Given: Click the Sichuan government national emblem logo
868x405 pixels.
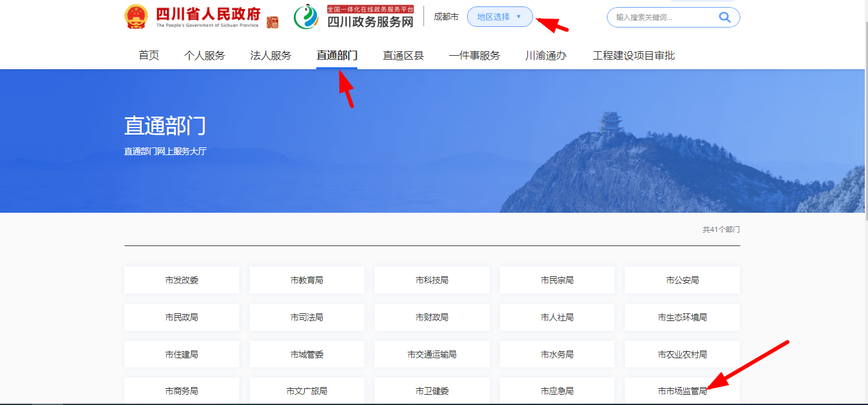Looking at the screenshot, I should tap(135, 17).
